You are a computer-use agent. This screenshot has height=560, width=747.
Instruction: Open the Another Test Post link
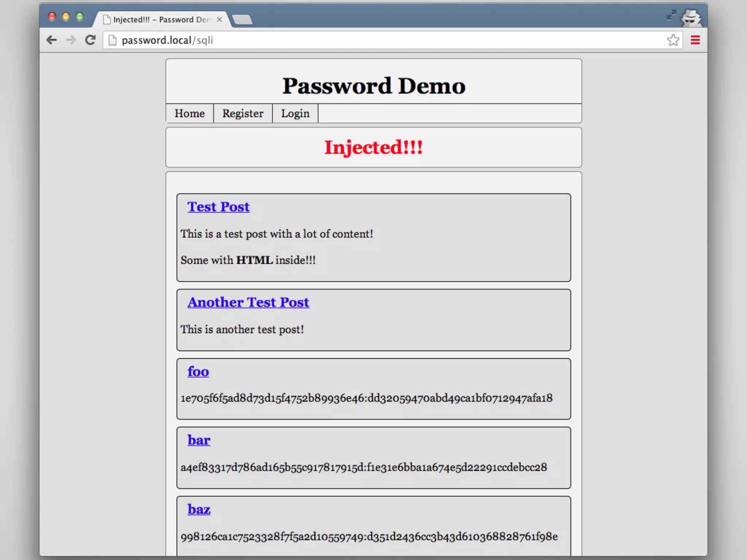point(248,302)
